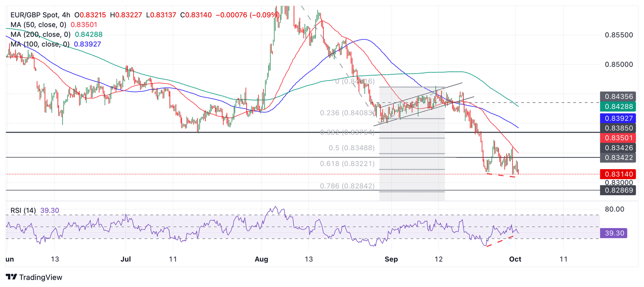The image size is (644, 287).
Task: Select the MA (50, close, 0) legend
Action: (x=39, y=25)
